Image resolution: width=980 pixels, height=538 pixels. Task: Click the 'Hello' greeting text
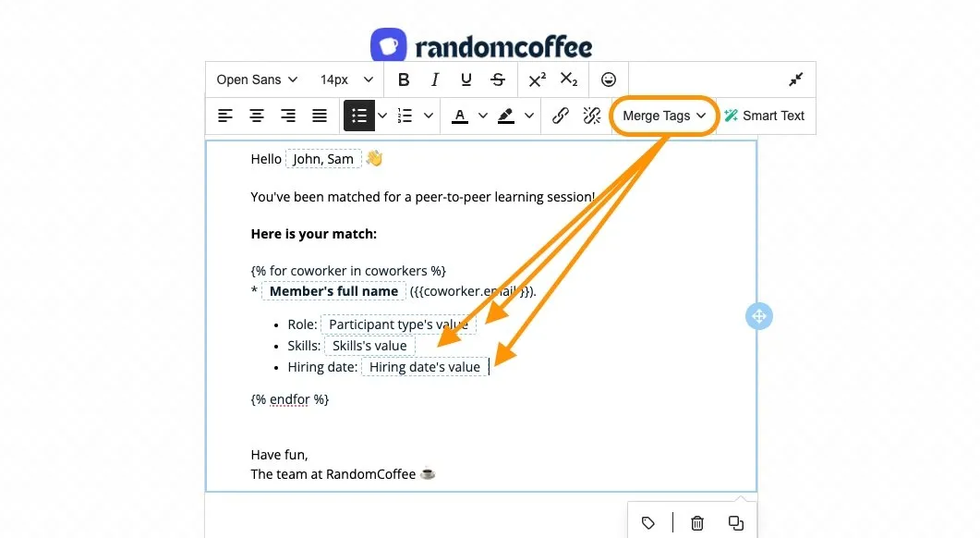click(266, 159)
